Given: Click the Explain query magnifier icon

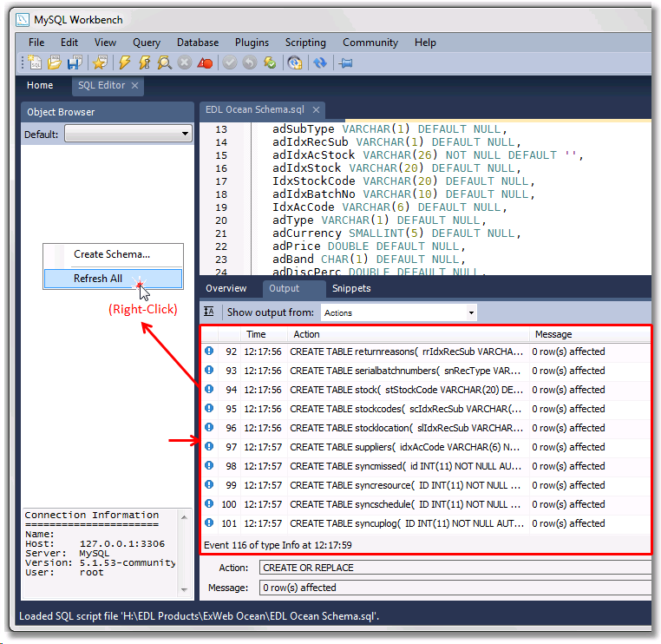Looking at the screenshot, I should pos(164,62).
